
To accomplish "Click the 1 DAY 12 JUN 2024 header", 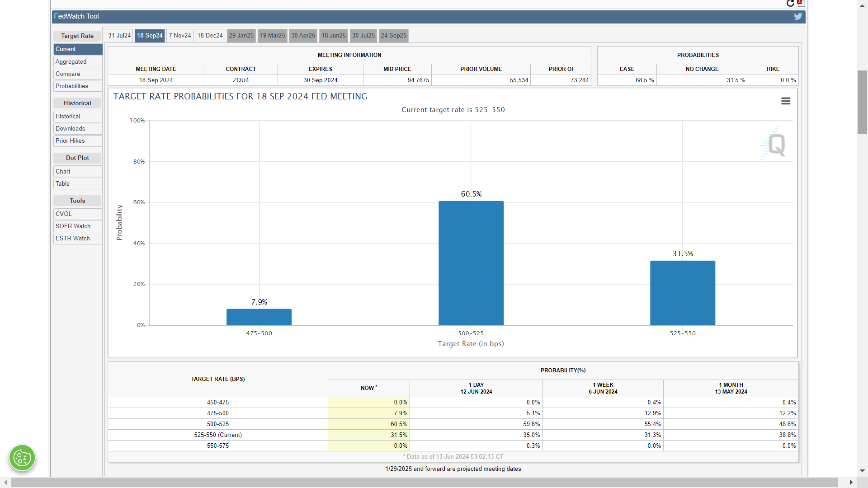I will [x=476, y=388].
